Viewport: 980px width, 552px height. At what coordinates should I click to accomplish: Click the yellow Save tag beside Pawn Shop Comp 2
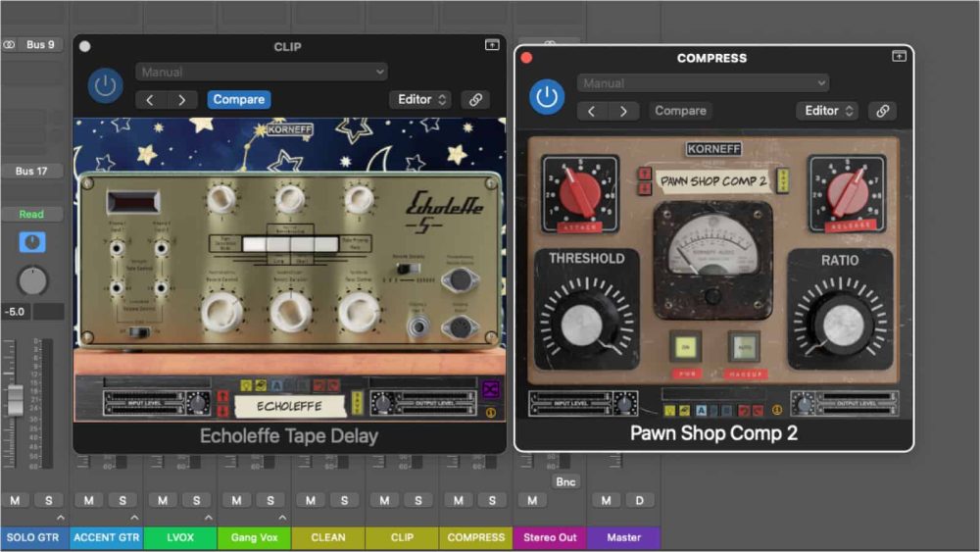point(782,180)
